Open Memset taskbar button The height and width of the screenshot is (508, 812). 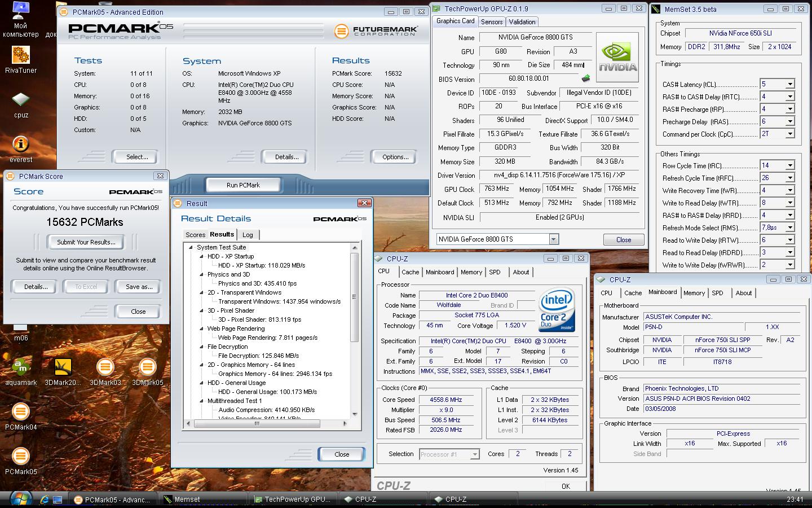202,500
